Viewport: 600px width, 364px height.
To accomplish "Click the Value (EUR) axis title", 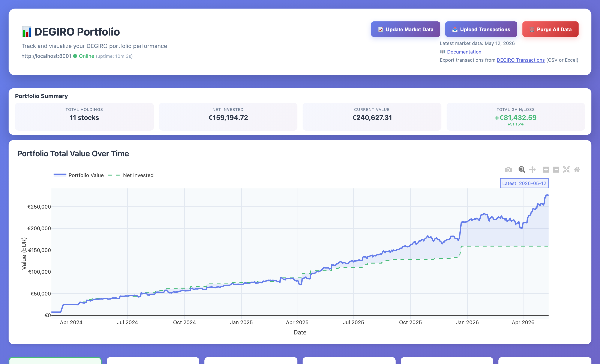I will (x=24, y=254).
